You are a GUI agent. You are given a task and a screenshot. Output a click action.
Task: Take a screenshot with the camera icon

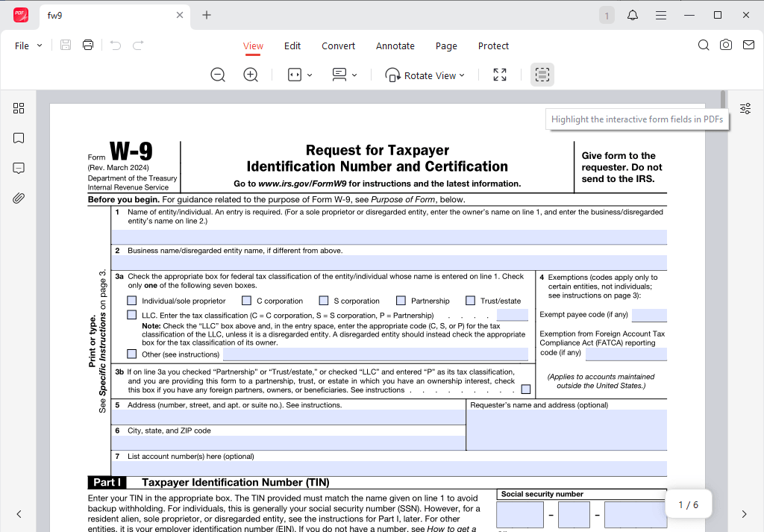[x=725, y=46]
